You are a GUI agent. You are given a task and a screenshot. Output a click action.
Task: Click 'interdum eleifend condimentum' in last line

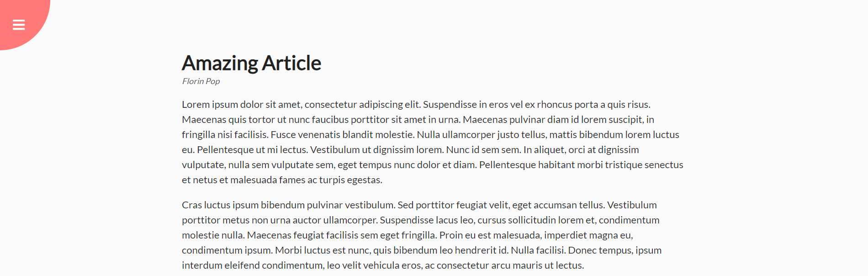coord(252,265)
